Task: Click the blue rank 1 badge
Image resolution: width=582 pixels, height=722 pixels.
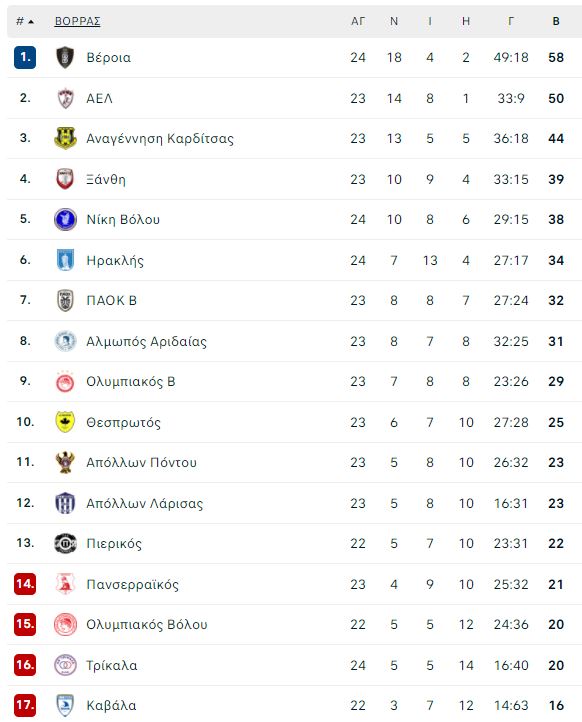Action: [25, 58]
